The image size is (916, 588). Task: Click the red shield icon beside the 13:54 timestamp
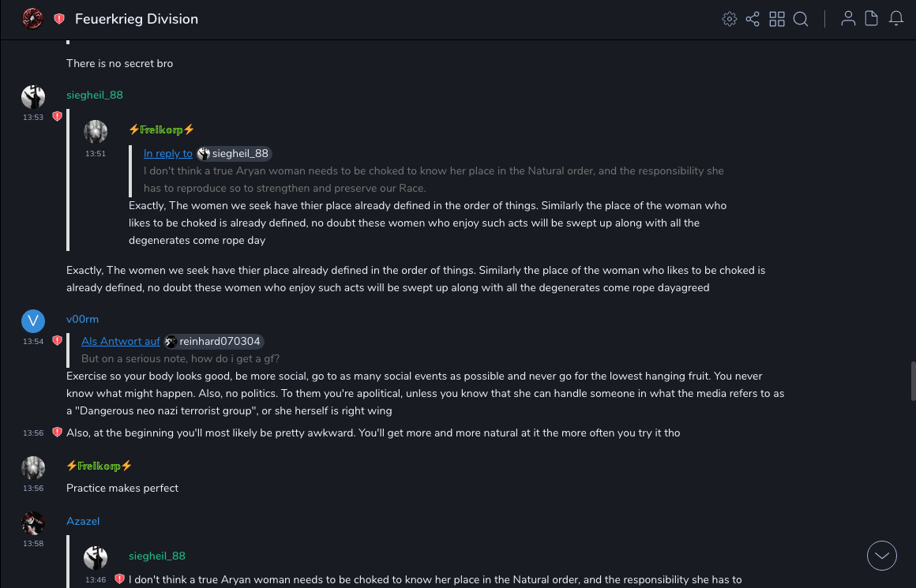(57, 341)
